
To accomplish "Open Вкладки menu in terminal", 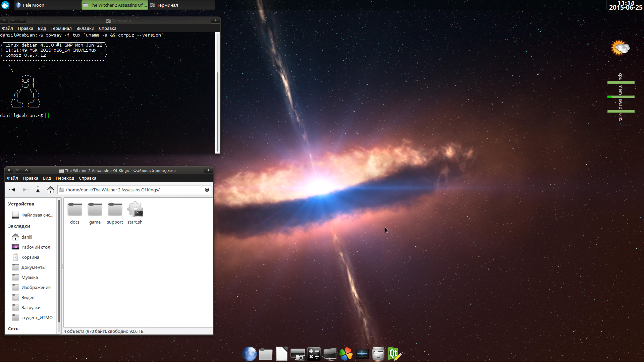I will pos(85,28).
